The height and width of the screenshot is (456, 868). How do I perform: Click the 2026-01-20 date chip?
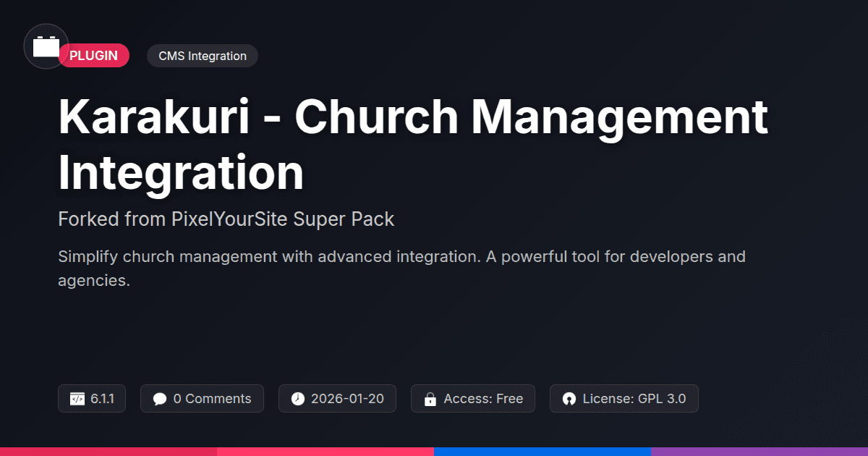tap(337, 398)
